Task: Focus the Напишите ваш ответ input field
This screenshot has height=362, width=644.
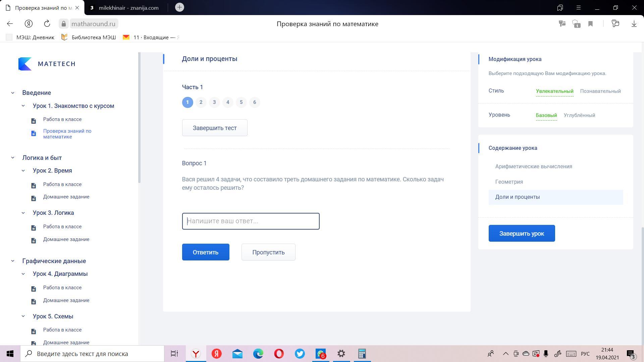Action: click(251, 221)
